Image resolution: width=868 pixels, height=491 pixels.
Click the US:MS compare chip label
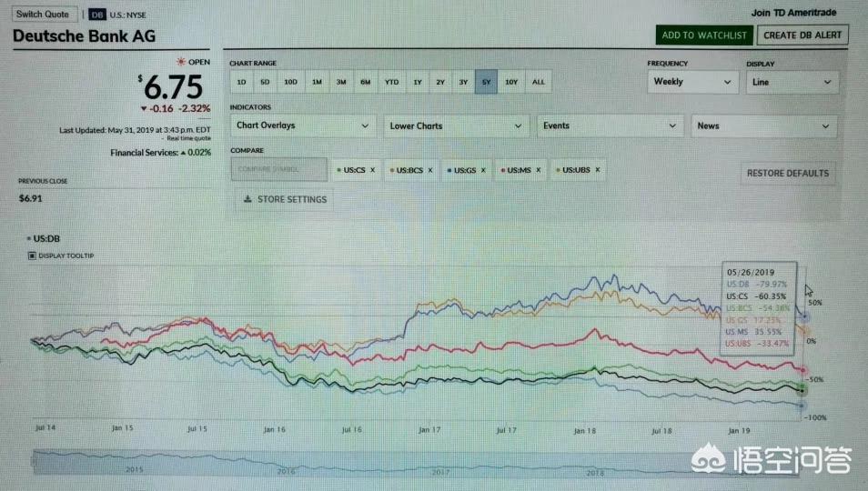(519, 170)
